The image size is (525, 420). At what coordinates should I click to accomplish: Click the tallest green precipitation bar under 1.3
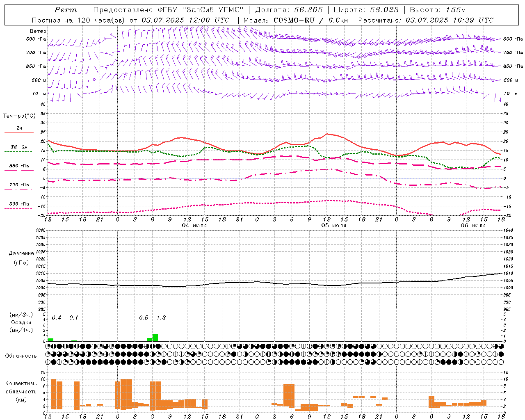[155, 338]
